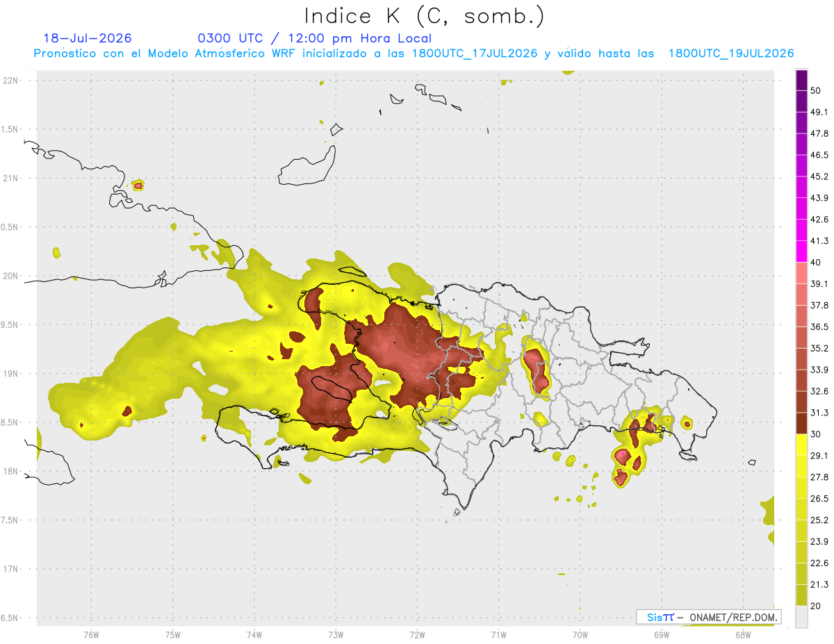Select the date text "18-Jul-2026"
The width and height of the screenshot is (834, 644).
coord(88,38)
